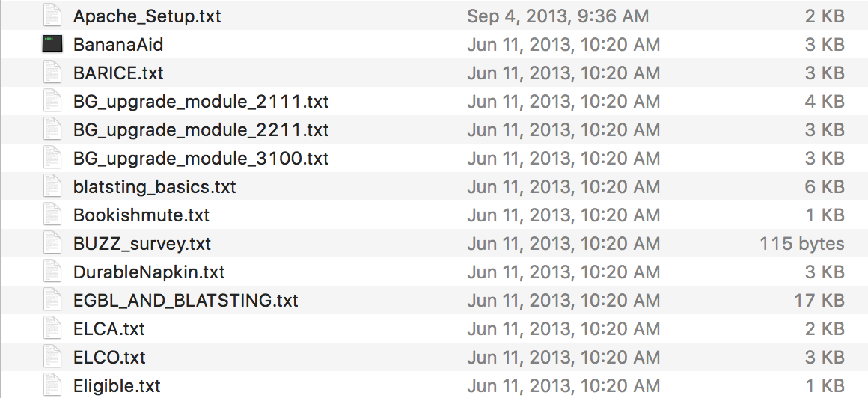Click the 17 KB file size
This screenshot has height=398, width=868.
819,301
